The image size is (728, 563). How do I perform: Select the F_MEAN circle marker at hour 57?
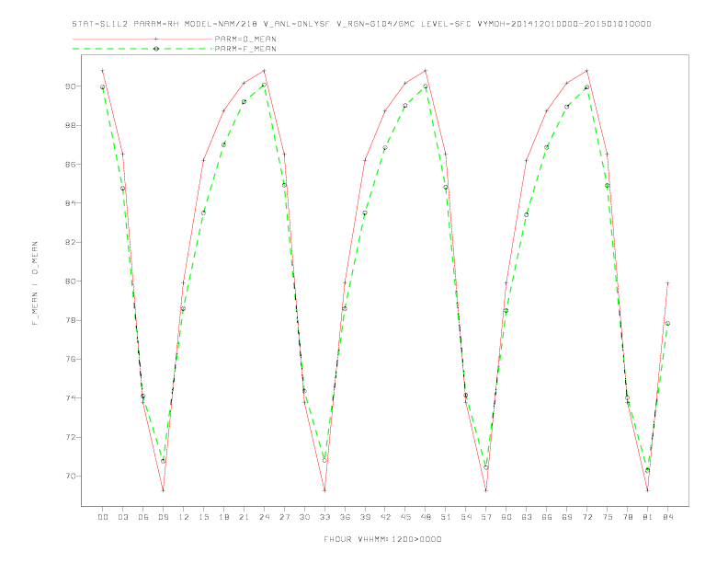(486, 467)
